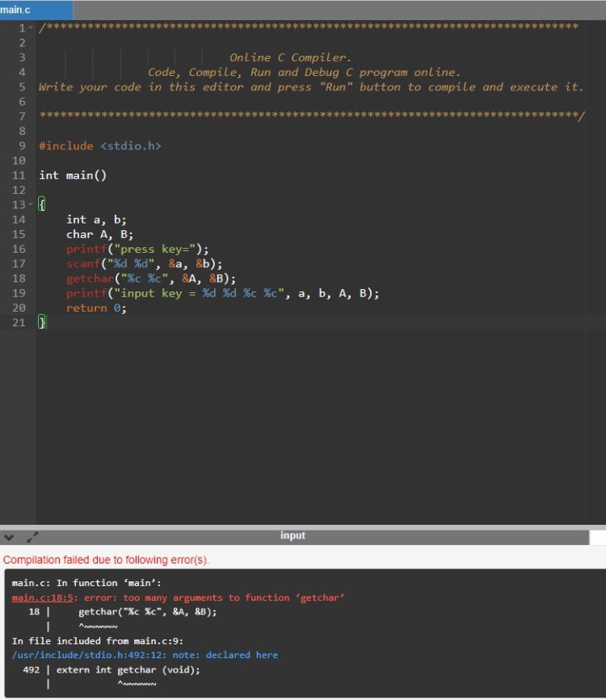Click the 'return 0;' statement

(96, 308)
